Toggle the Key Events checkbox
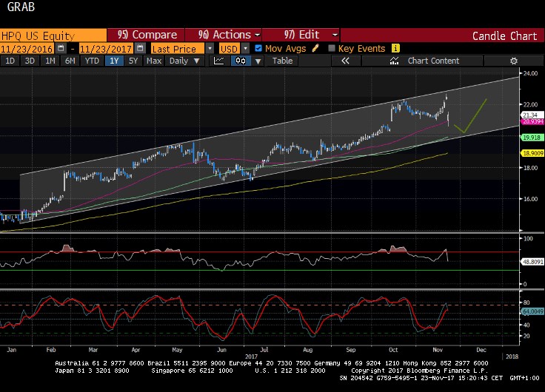 (x=332, y=48)
